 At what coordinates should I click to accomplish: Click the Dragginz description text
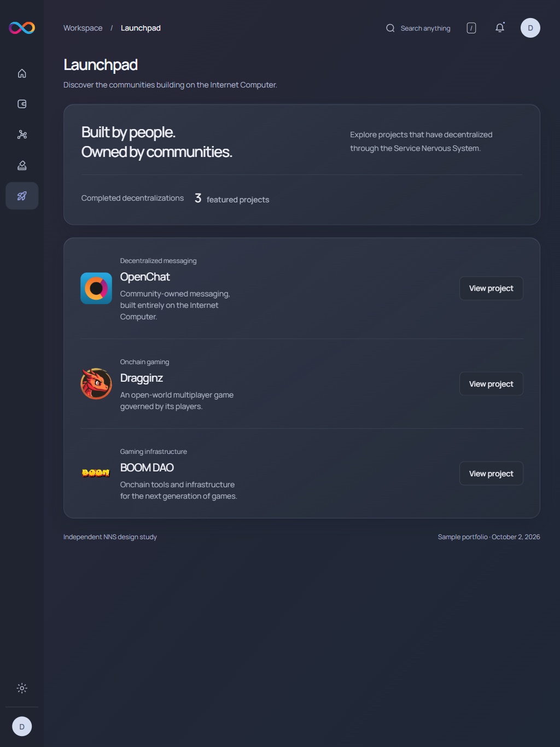click(x=177, y=400)
